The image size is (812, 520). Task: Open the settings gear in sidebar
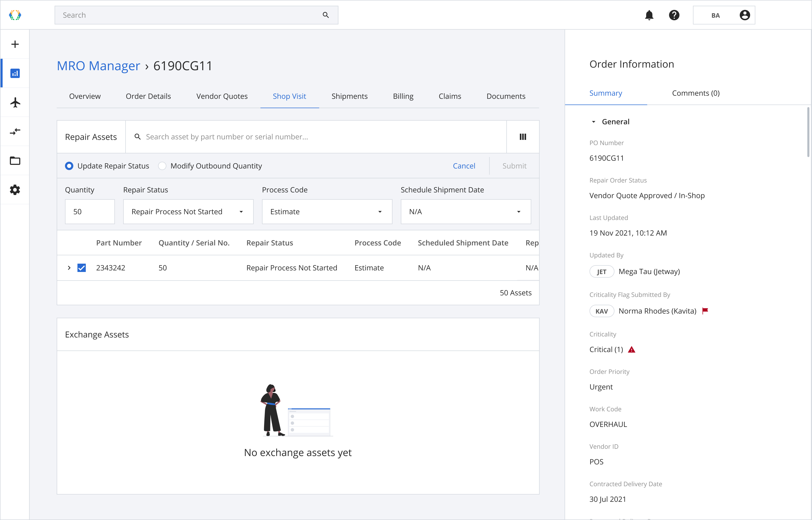pyautogui.click(x=15, y=190)
